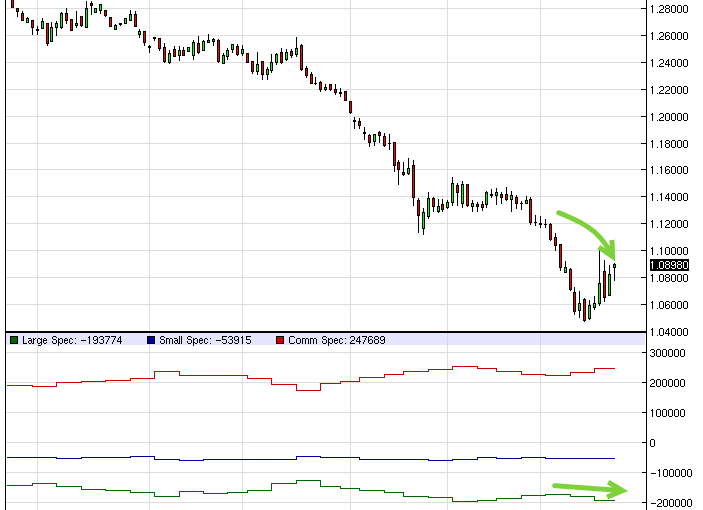The height and width of the screenshot is (510, 703).
Task: Click the right end of red Comm Spec line
Action: click(614, 368)
